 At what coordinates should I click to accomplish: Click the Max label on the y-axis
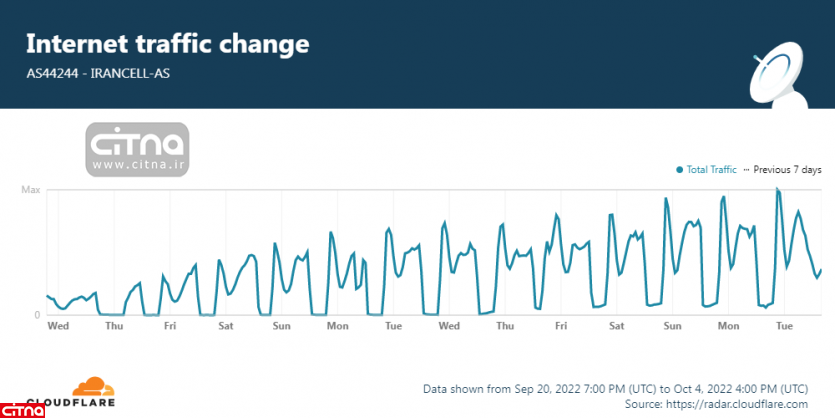coord(30,190)
